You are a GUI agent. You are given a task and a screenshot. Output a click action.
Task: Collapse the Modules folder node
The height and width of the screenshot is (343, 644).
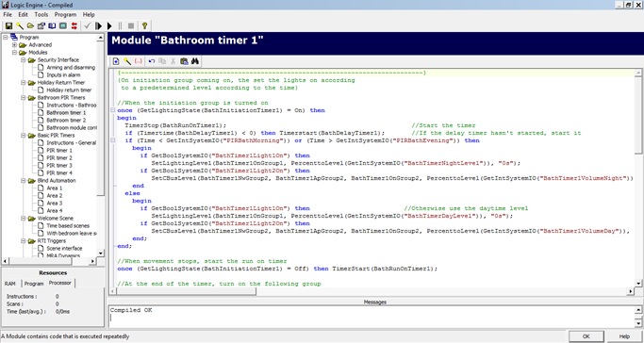[14, 53]
